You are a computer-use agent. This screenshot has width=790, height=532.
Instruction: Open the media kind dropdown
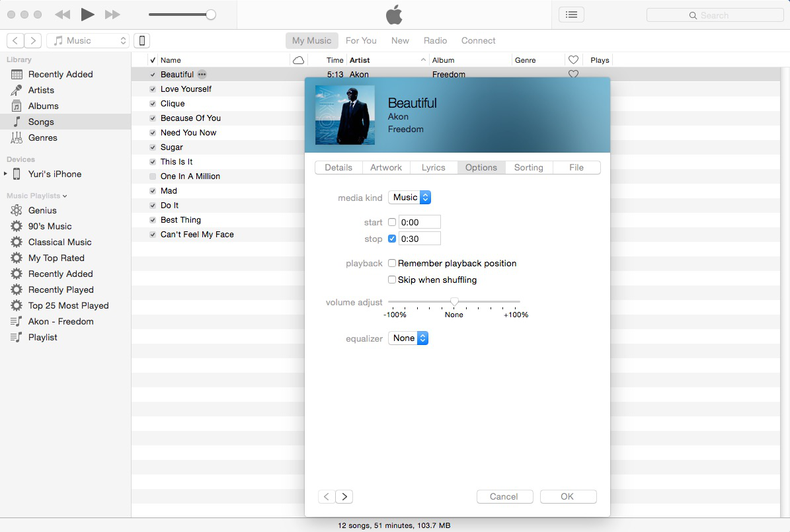point(410,198)
